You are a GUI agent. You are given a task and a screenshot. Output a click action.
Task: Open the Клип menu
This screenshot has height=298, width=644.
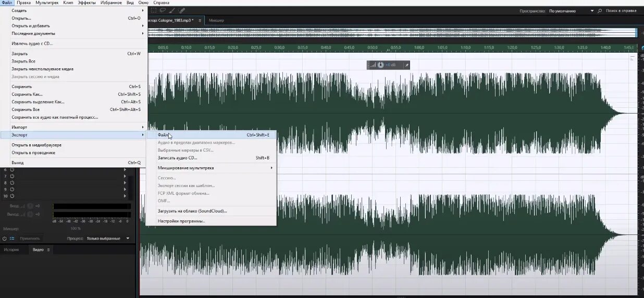click(x=68, y=3)
